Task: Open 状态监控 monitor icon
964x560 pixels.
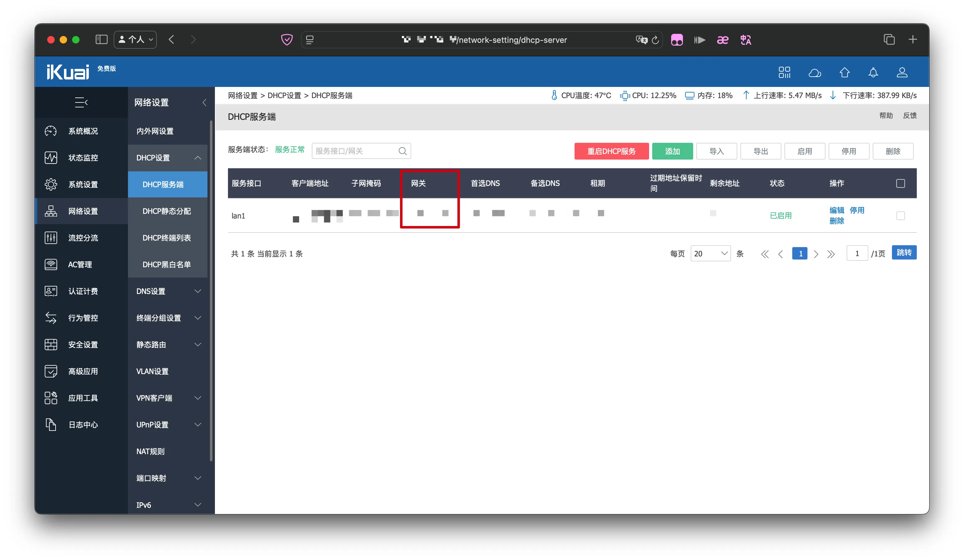Action: pyautogui.click(x=51, y=158)
